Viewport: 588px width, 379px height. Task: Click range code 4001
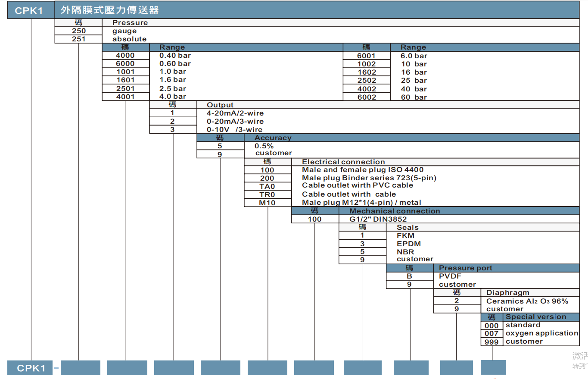coord(125,96)
